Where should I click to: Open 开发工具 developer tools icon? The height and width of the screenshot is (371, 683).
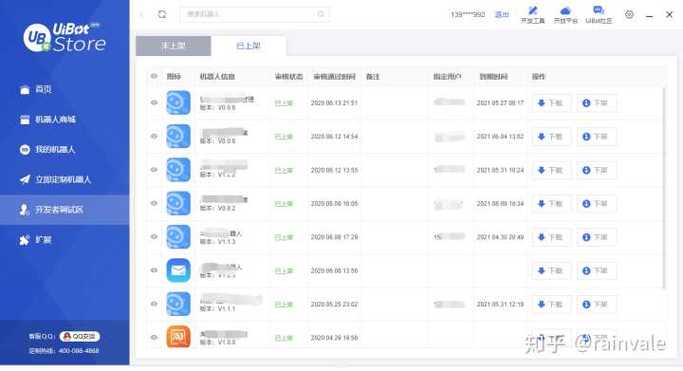point(532,14)
